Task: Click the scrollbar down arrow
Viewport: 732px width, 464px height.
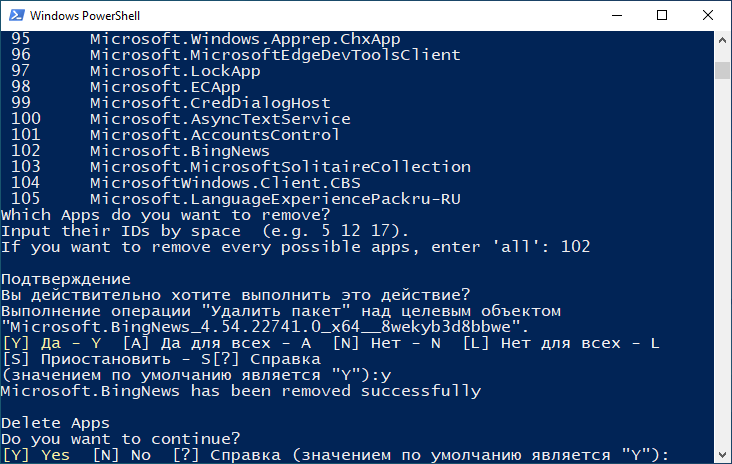Action: click(722, 455)
